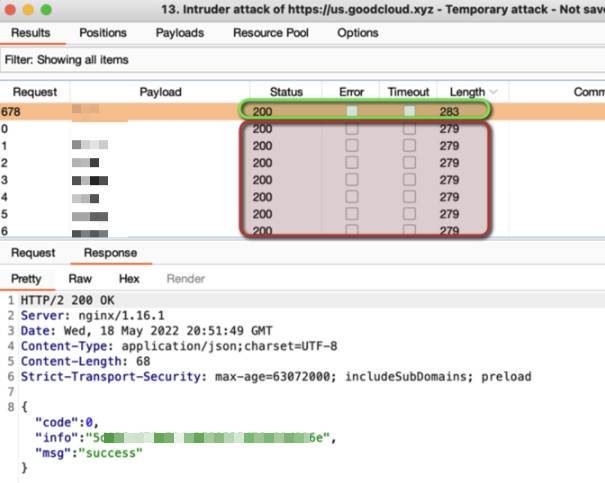Click the length value 279 in row 3
Screen dimensions: 605x483
pos(449,180)
